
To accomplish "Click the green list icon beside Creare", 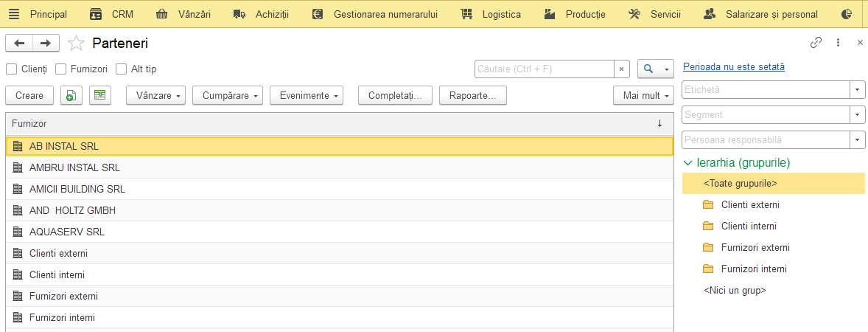I will click(x=100, y=95).
